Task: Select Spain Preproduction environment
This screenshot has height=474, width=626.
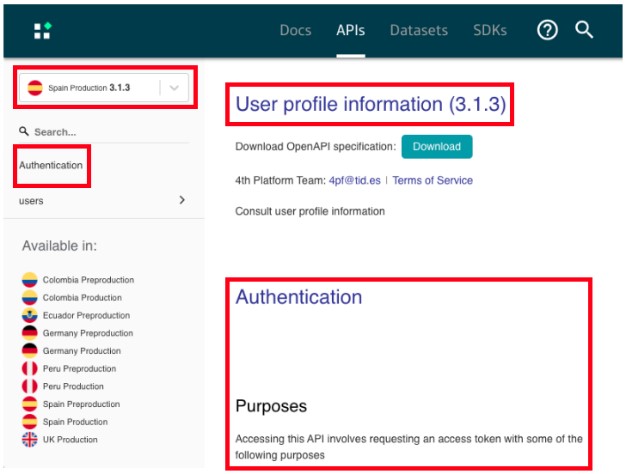Action: pos(81,404)
